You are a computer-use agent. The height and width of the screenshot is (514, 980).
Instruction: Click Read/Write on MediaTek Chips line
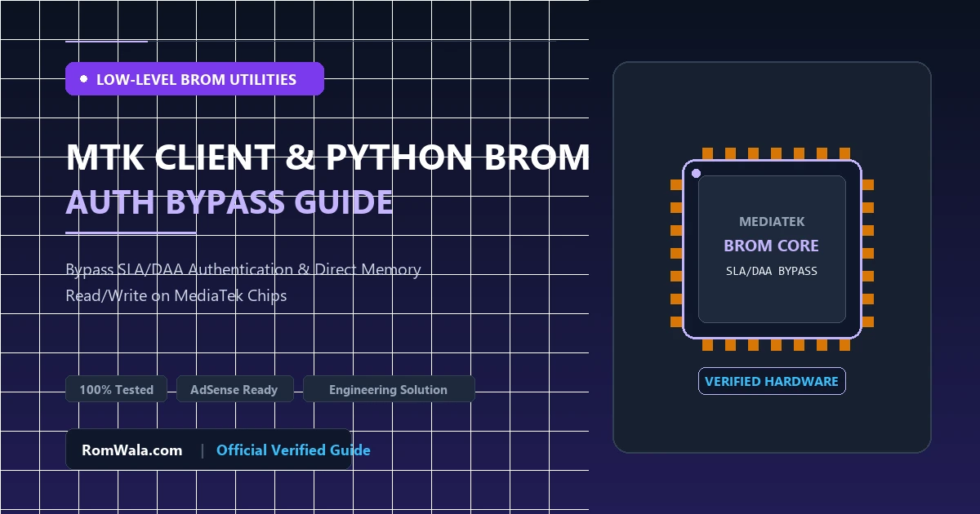tap(176, 295)
